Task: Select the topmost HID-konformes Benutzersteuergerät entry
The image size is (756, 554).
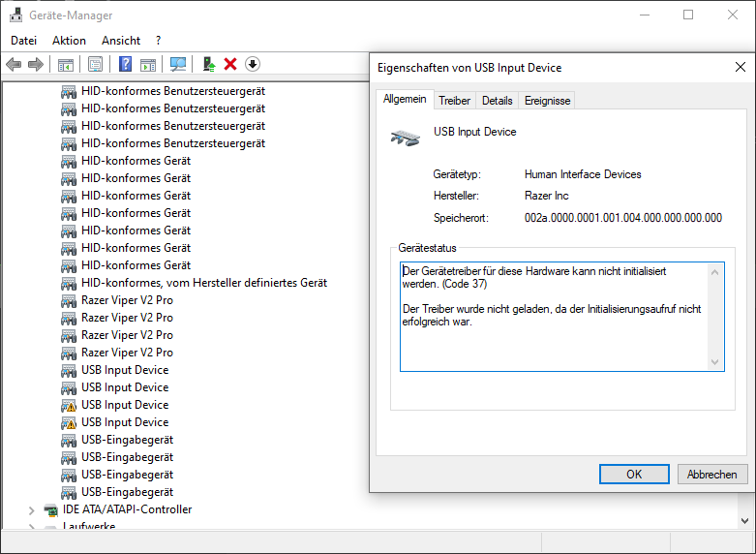Action: 173,91
